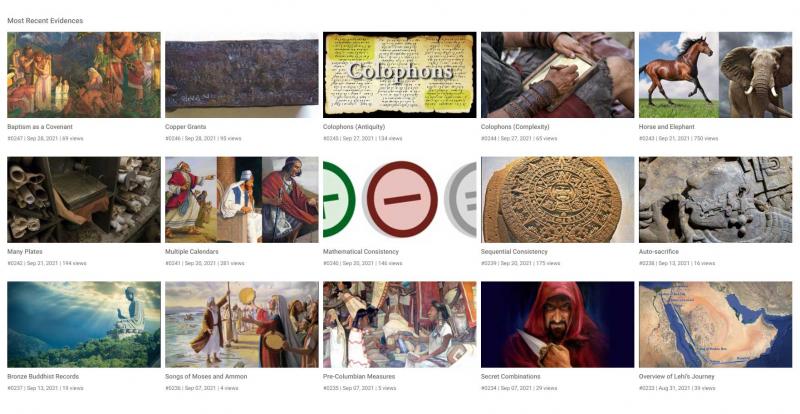Open the Auto-sacrifice stone carving thumbnail

(x=715, y=200)
